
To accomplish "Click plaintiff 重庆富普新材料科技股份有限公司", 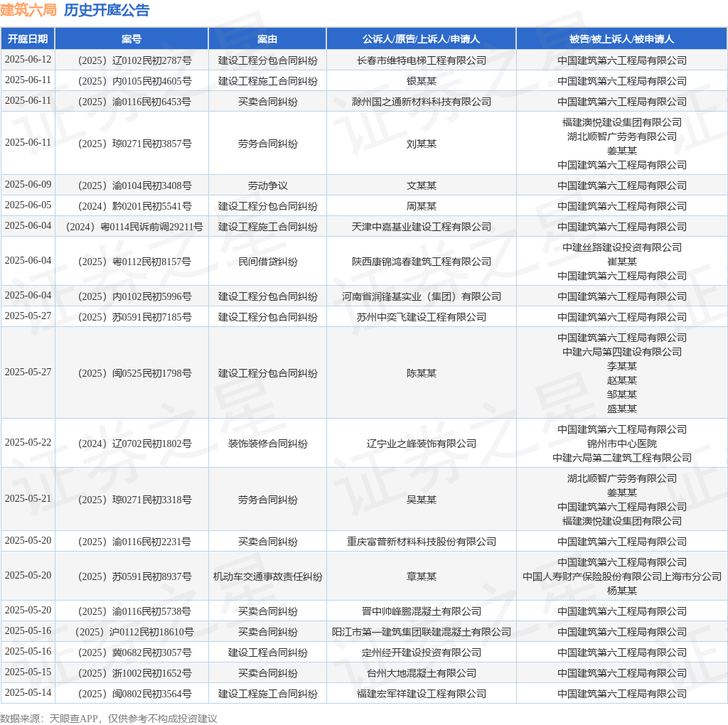I will (421, 542).
